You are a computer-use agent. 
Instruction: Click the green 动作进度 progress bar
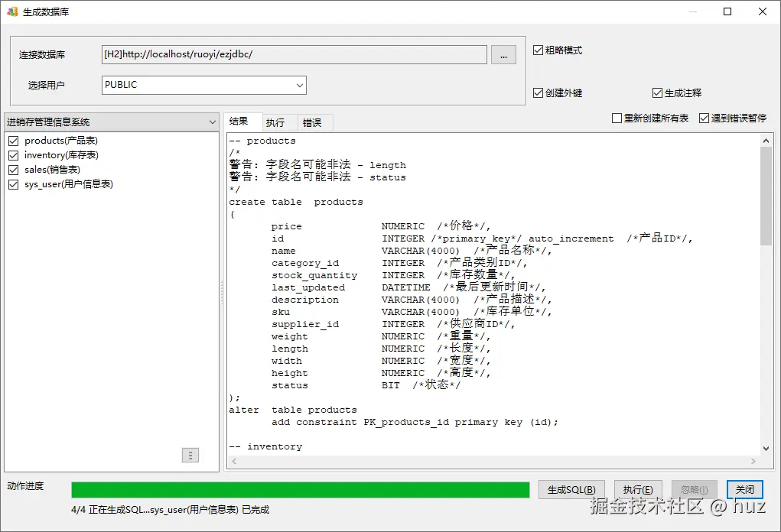pos(301,490)
